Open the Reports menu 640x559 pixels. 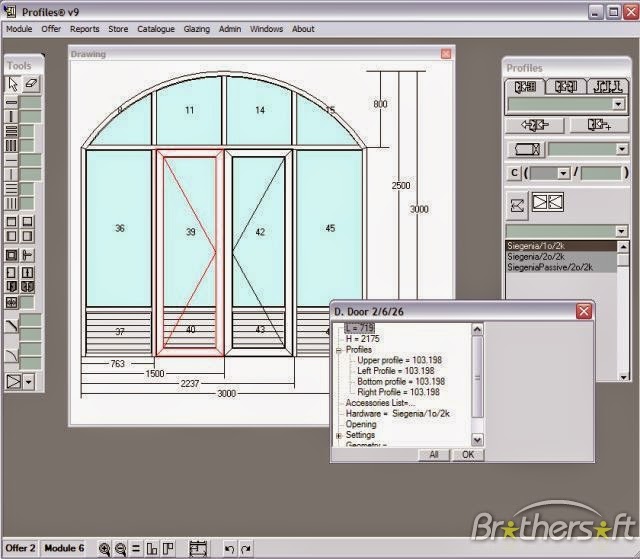click(84, 29)
